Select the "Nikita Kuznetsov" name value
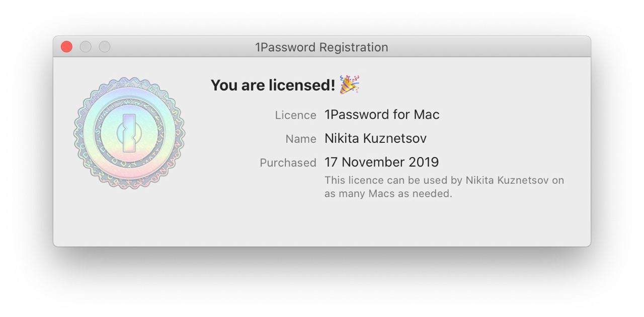The height and width of the screenshot is (317, 644). click(375, 138)
